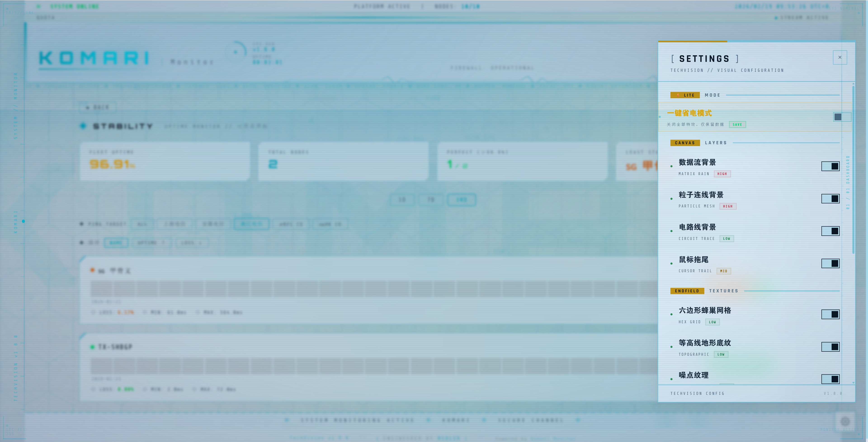The height and width of the screenshot is (442, 868).
Task: Turn off the Particle Mesh toggle
Action: [x=830, y=199]
